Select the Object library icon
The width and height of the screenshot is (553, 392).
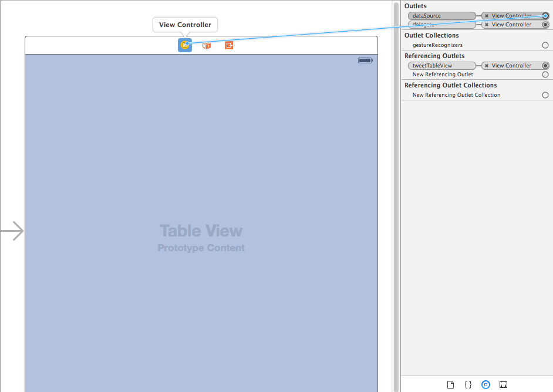point(485,384)
